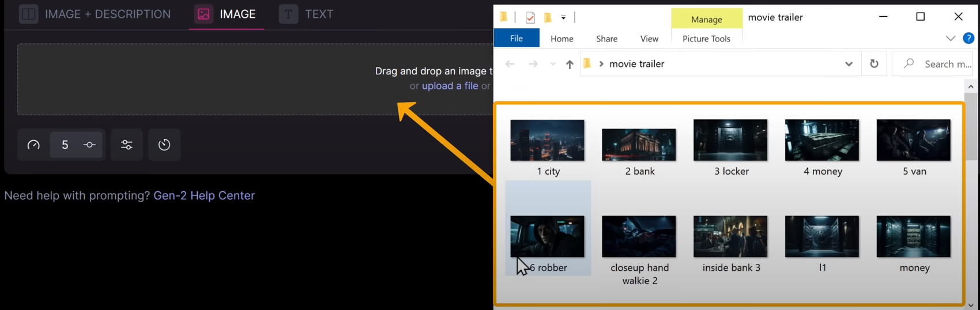
Task: Open the Gen-2 Help Center link
Action: tap(204, 195)
